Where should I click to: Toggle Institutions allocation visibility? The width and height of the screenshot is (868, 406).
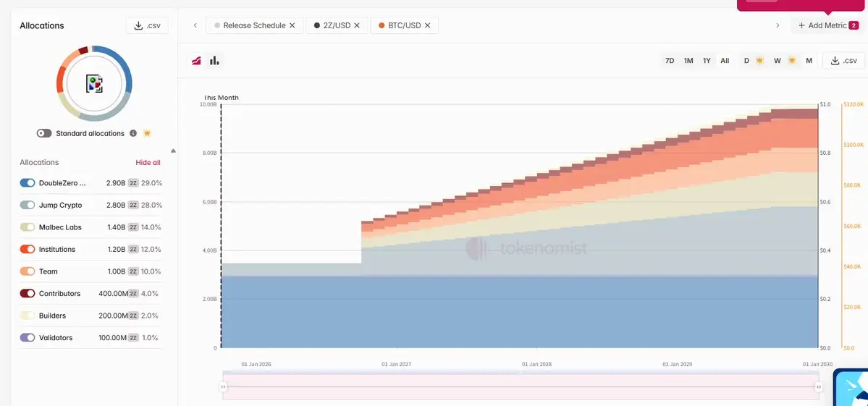(x=27, y=250)
